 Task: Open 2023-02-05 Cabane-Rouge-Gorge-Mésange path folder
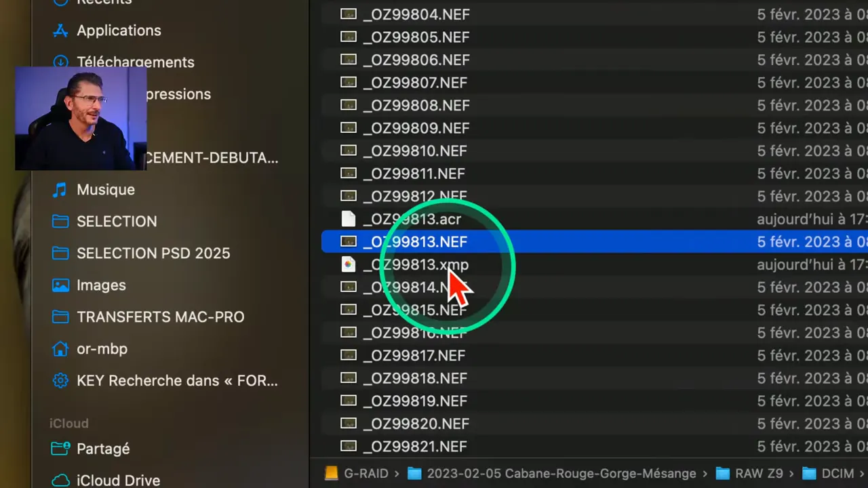[561, 473]
